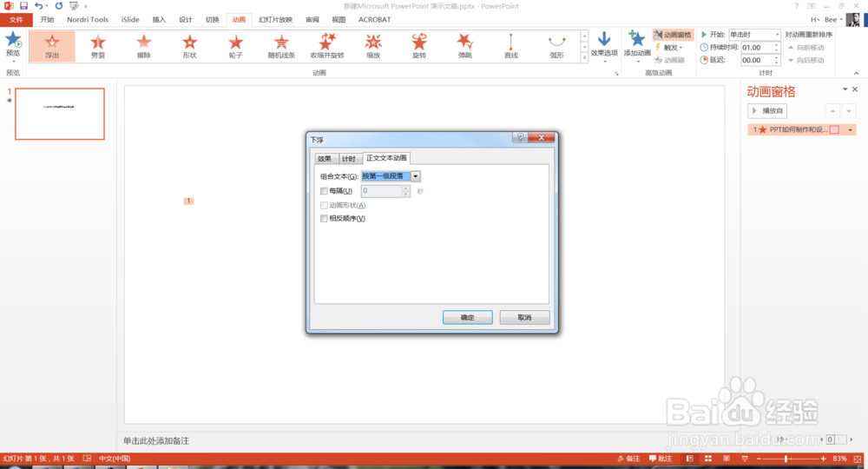868x469 pixels.
Task: Open the 切换 (Transitions) ribbon tab
Action: [x=212, y=19]
